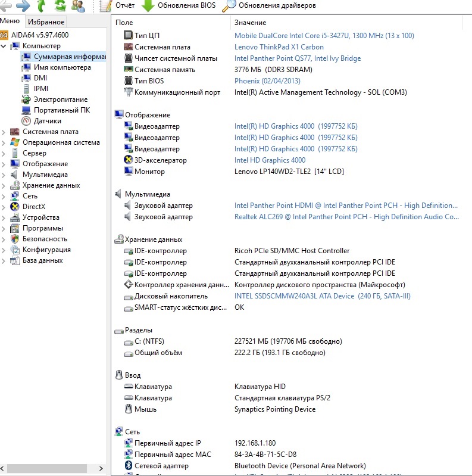Click the Устройства tree icon
Screen dimensions: 472x476
(x=14, y=217)
